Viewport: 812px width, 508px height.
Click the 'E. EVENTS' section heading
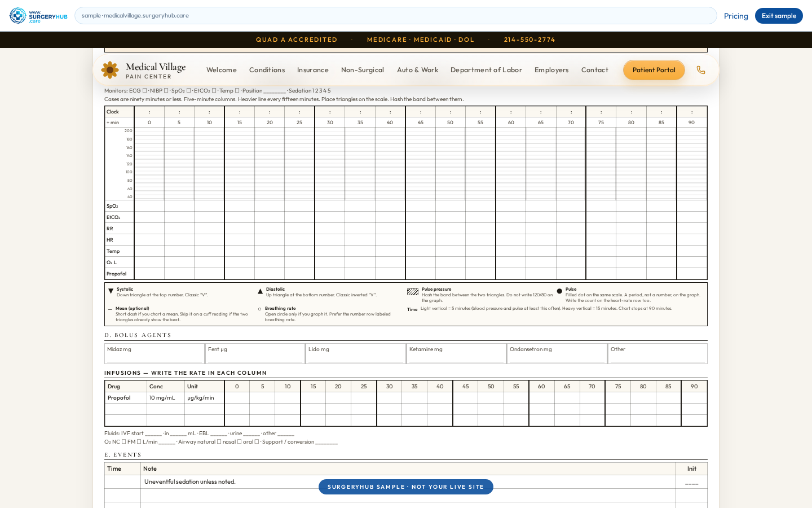point(123,455)
